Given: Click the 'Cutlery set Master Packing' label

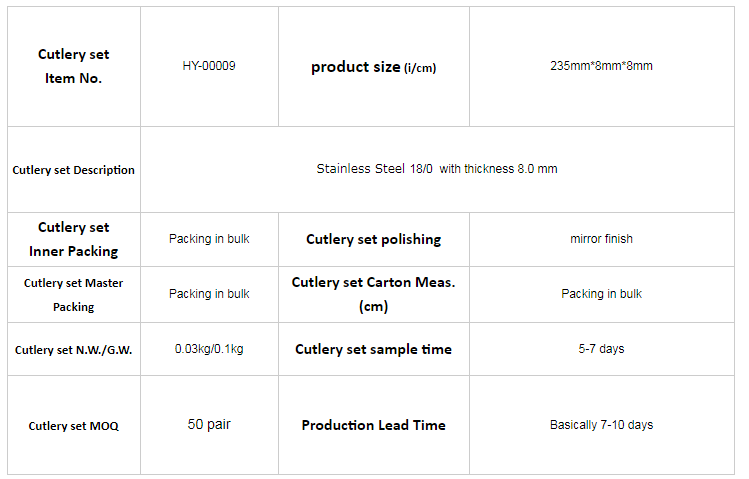Looking at the screenshot, I should [x=74, y=295].
